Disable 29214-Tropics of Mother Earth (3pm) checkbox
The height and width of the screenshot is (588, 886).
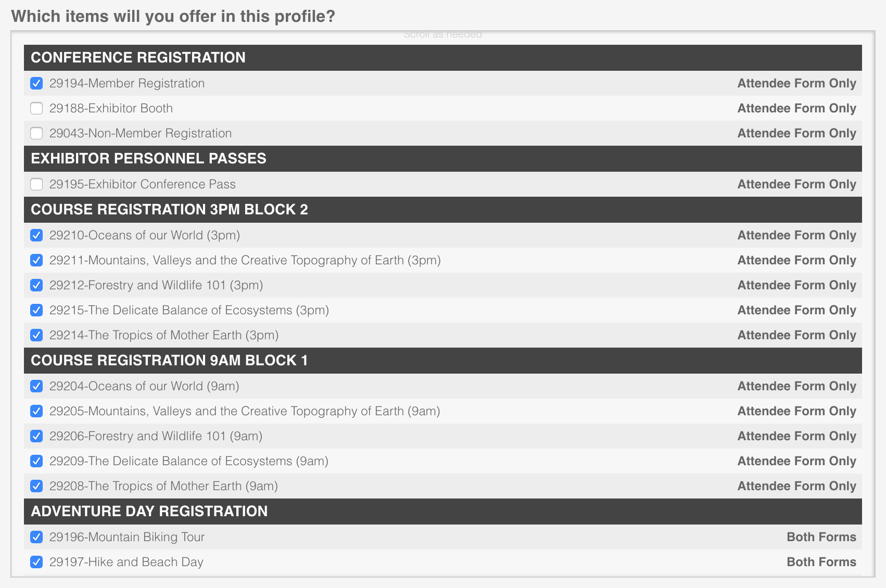(36, 335)
